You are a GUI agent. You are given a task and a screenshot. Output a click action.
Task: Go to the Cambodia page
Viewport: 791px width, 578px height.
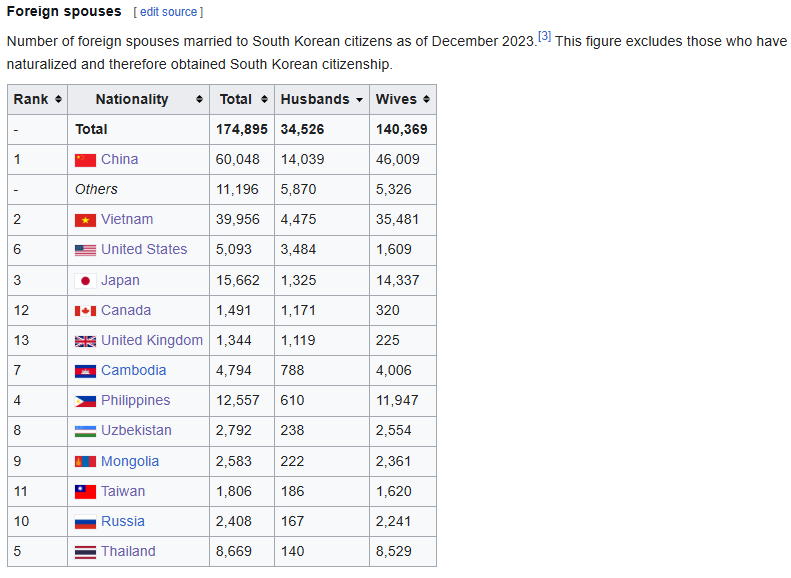point(134,370)
